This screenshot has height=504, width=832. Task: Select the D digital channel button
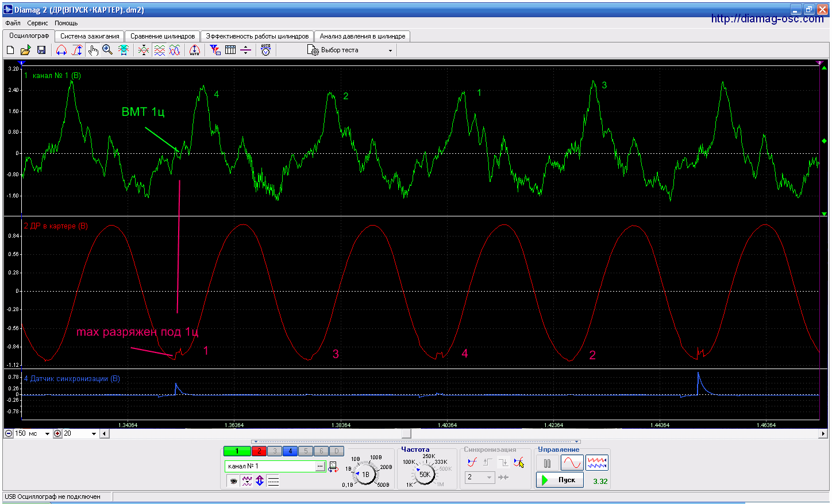[x=337, y=451]
